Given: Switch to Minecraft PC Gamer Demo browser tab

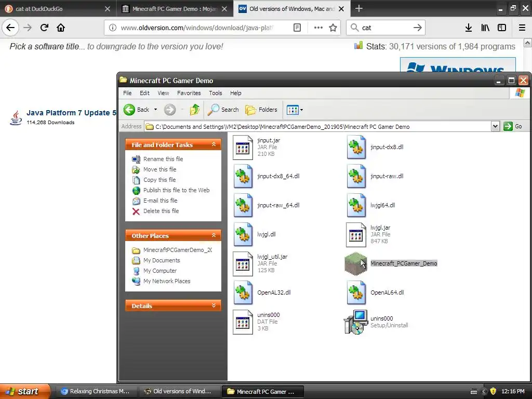Looking at the screenshot, I should click(175, 9).
